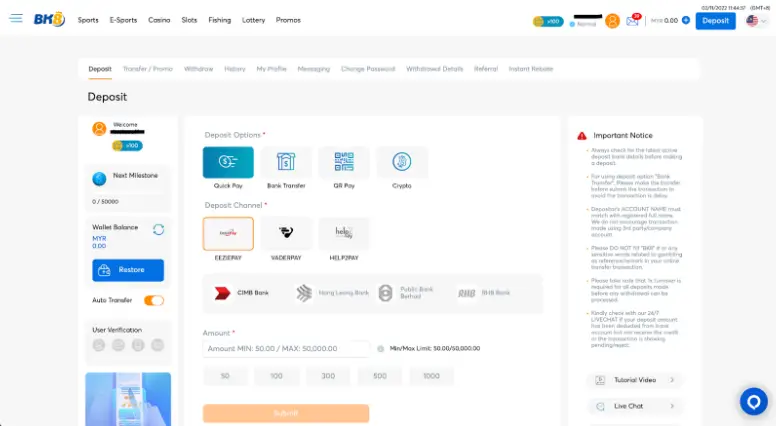Open the language flag dropdown
Image resolution: width=776 pixels, height=426 pixels.
[756, 20]
